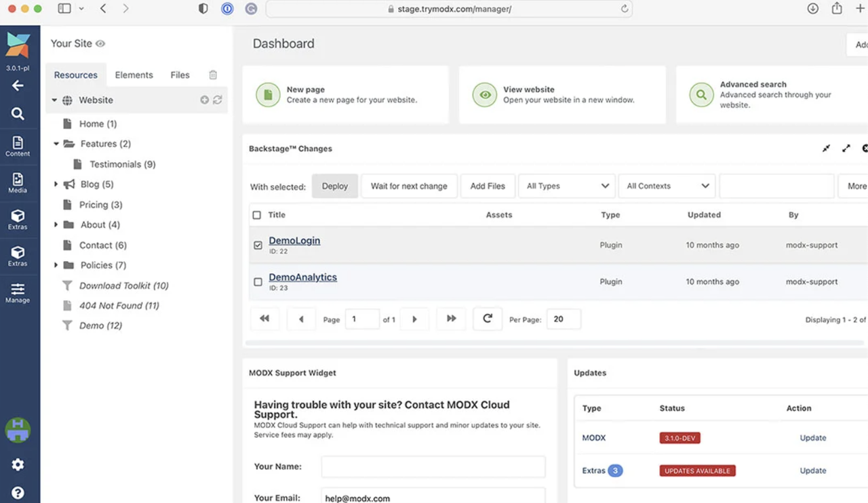Click the View website eye icon
This screenshot has width=868, height=503.
[485, 95]
